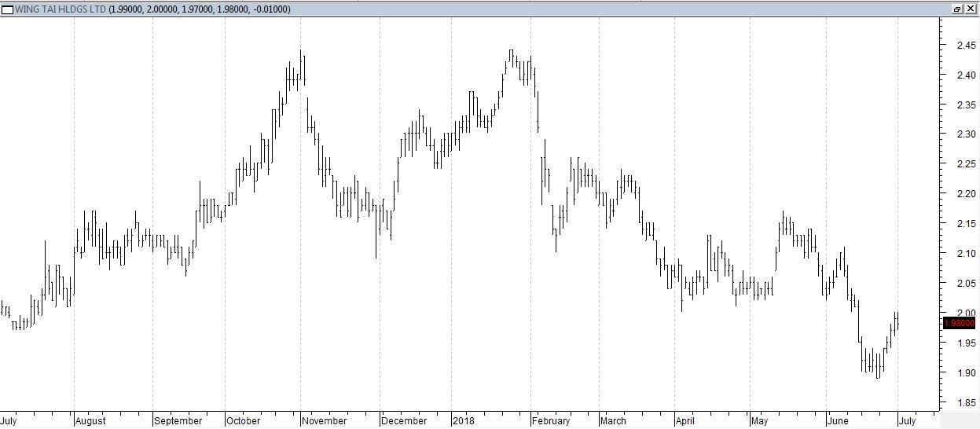Select the 2.05 price axis label

point(967,283)
